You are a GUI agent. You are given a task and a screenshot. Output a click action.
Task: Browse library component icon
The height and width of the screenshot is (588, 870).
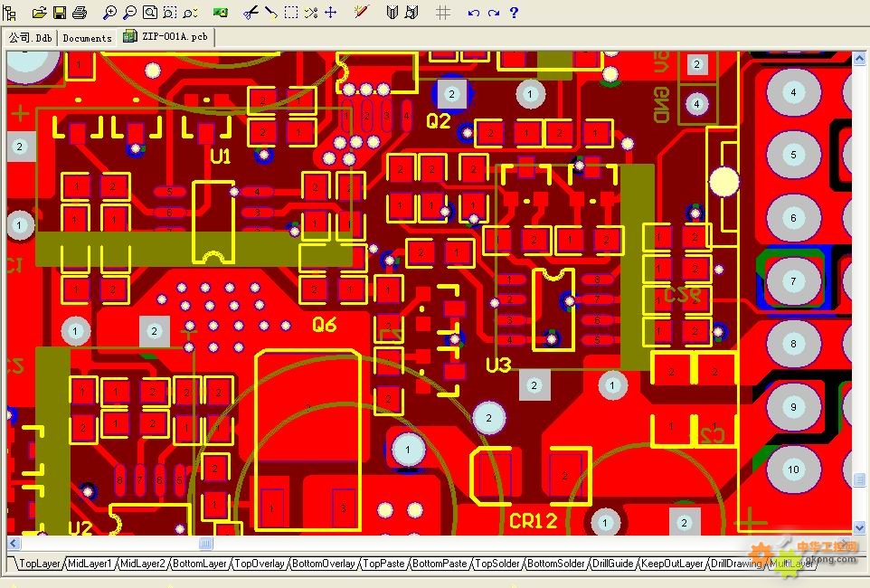point(411,13)
